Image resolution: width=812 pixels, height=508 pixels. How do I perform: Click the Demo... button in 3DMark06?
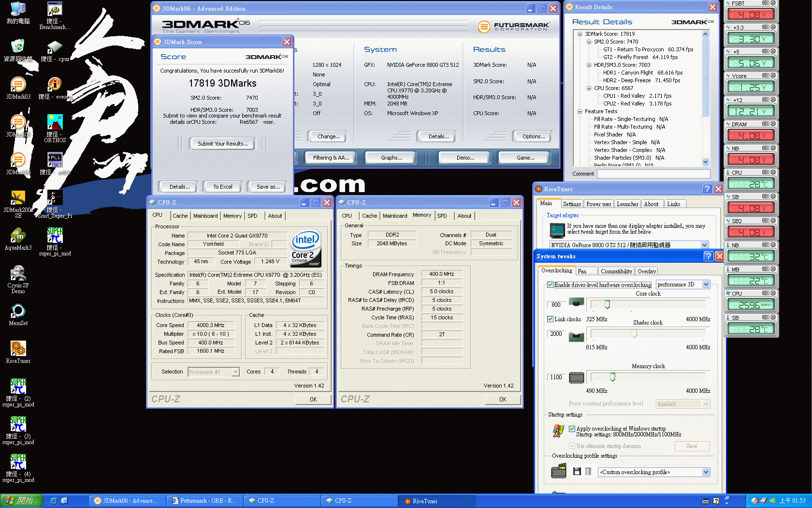(x=465, y=158)
